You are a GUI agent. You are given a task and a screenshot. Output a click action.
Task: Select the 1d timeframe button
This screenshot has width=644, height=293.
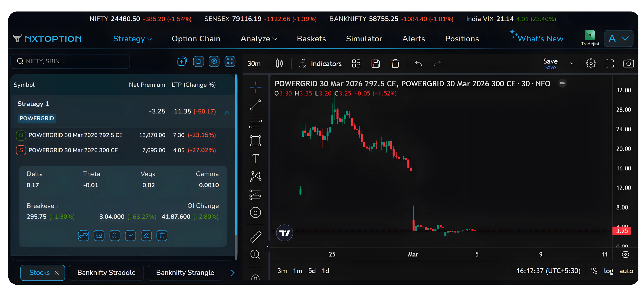[326, 270]
